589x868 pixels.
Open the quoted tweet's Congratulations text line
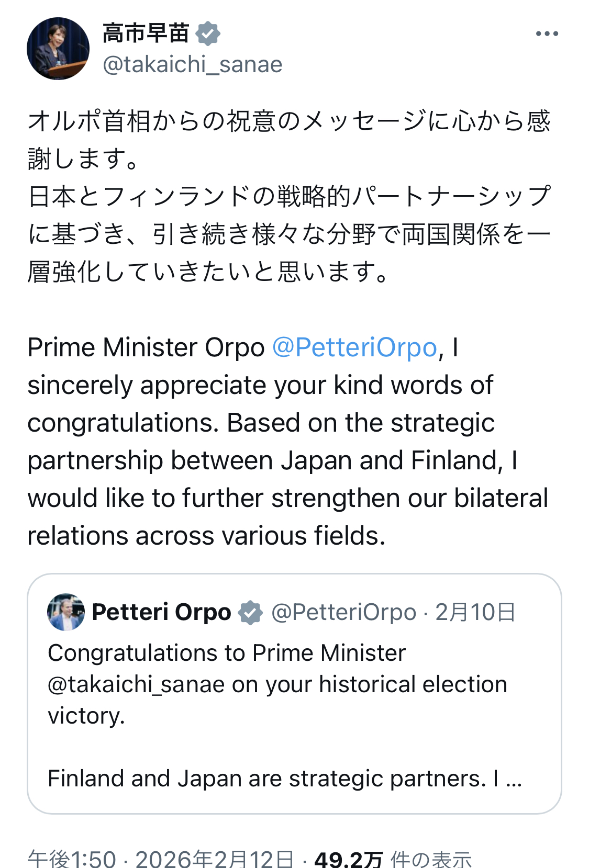[226, 653]
